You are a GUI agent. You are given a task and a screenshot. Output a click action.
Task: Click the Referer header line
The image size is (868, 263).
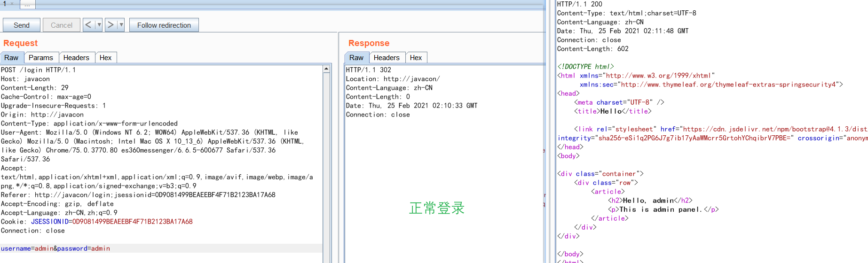pos(138,195)
